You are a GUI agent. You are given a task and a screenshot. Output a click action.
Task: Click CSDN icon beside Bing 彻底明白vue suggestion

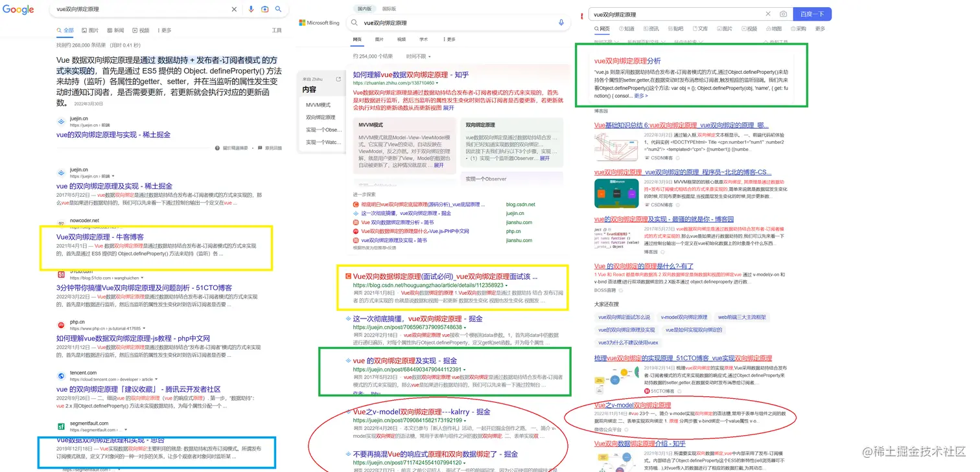(x=356, y=205)
